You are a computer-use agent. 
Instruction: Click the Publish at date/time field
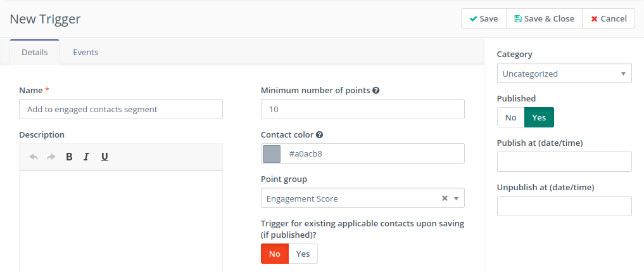point(564,162)
